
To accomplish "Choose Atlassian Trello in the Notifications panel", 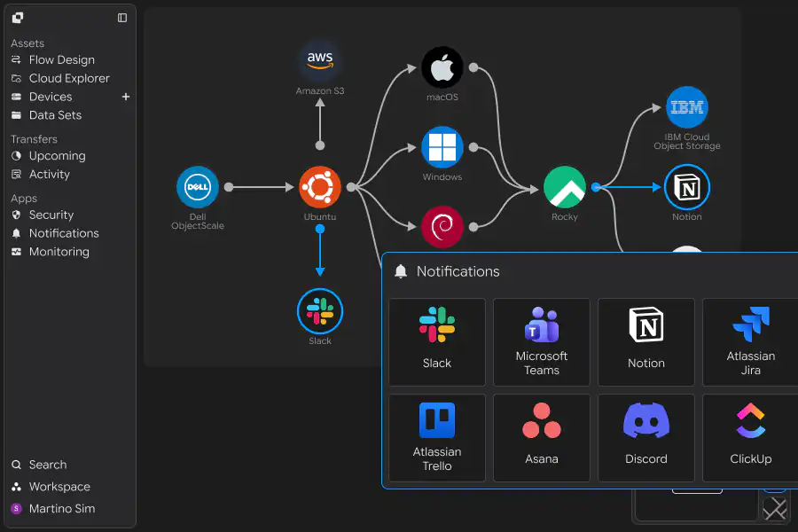I will [x=436, y=438].
